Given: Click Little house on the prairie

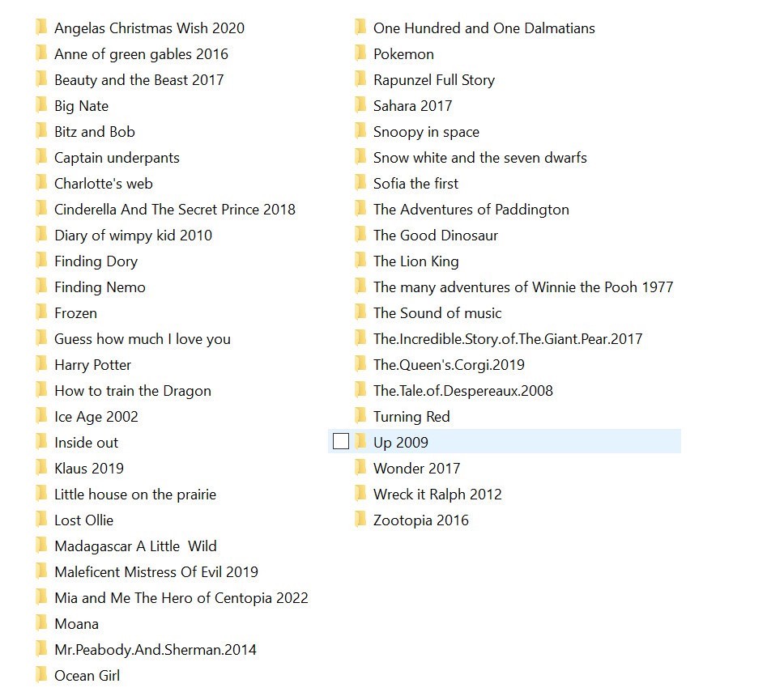Looking at the screenshot, I should point(135,495).
